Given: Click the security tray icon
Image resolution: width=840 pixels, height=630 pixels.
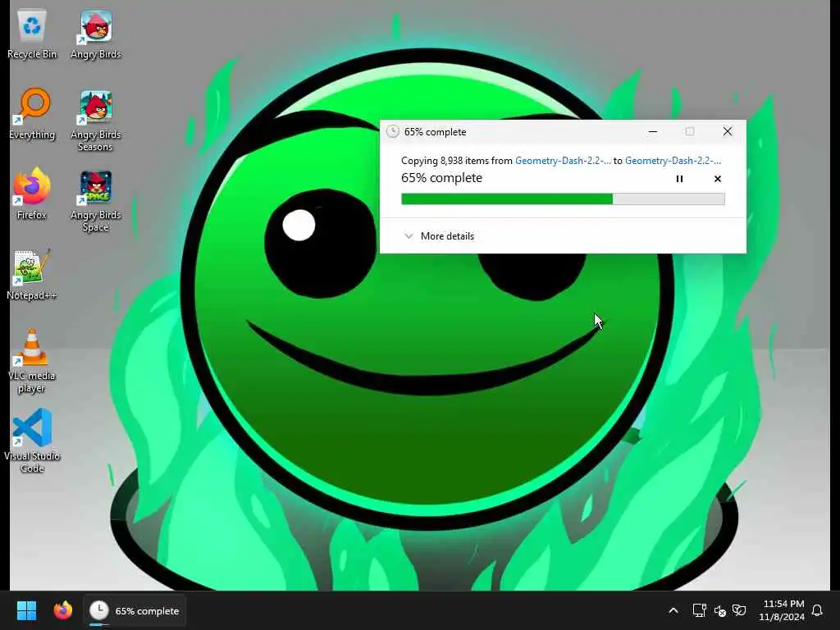Looking at the screenshot, I should point(739,610).
